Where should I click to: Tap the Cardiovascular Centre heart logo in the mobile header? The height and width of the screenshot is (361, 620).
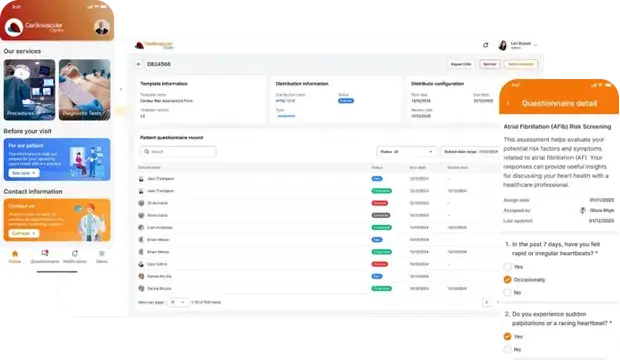coord(14,28)
